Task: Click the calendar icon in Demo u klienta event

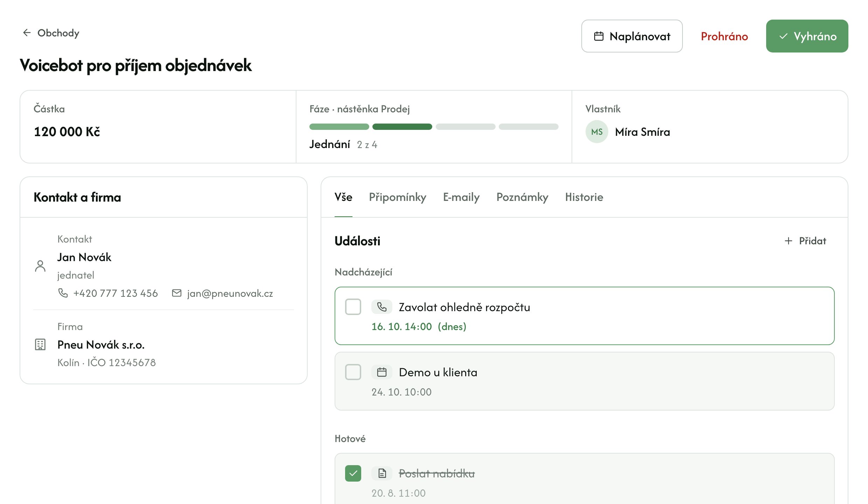Action: (x=382, y=372)
